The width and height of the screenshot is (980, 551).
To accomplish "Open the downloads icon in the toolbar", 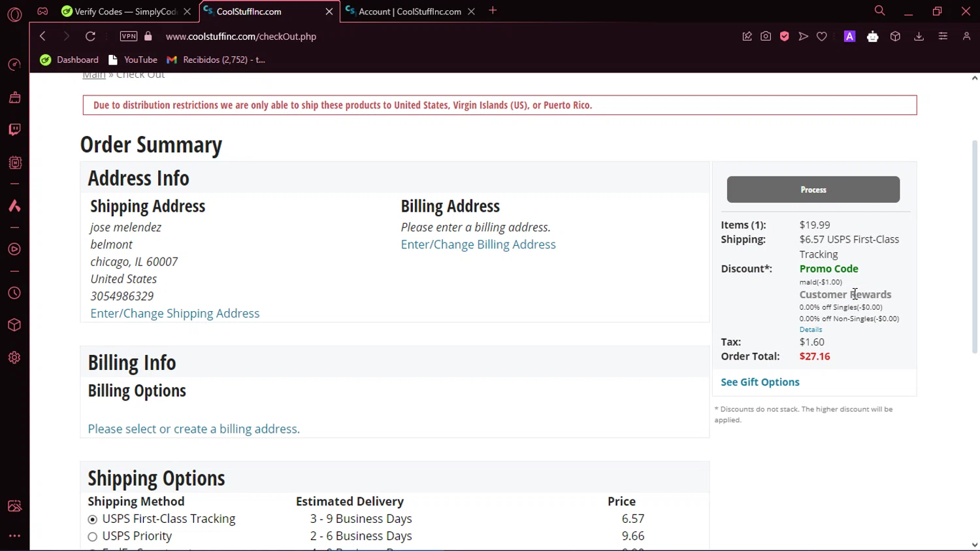I will 919,37.
